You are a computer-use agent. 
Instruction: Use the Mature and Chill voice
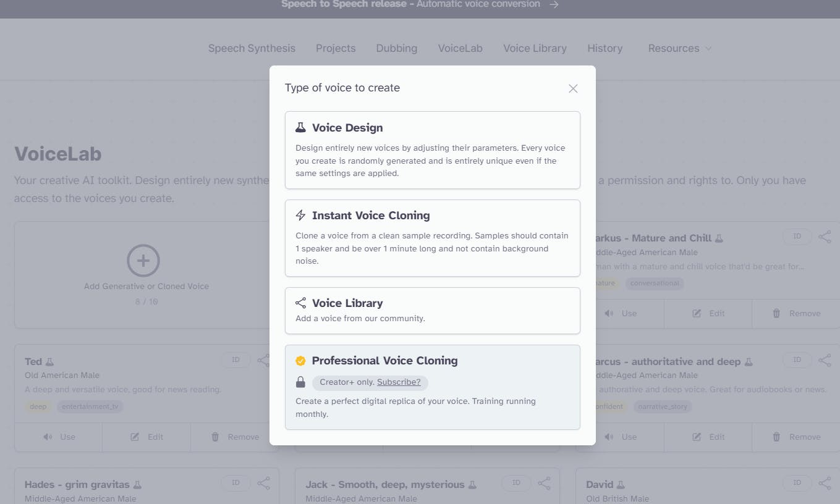click(621, 313)
